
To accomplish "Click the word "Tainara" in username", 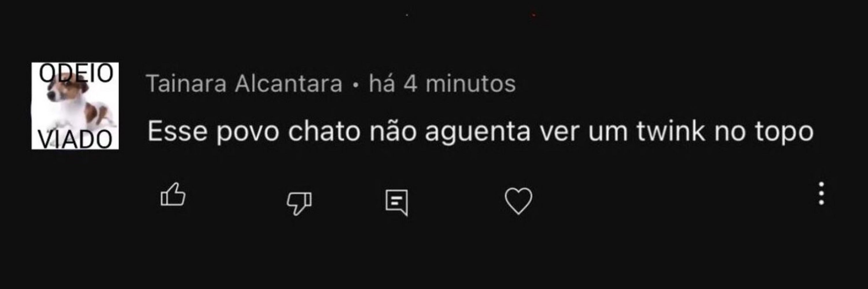I will (187, 84).
